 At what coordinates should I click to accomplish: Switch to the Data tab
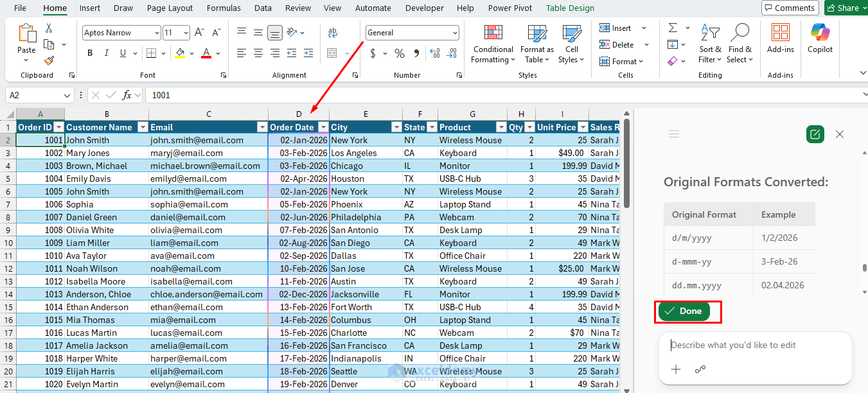[263, 8]
